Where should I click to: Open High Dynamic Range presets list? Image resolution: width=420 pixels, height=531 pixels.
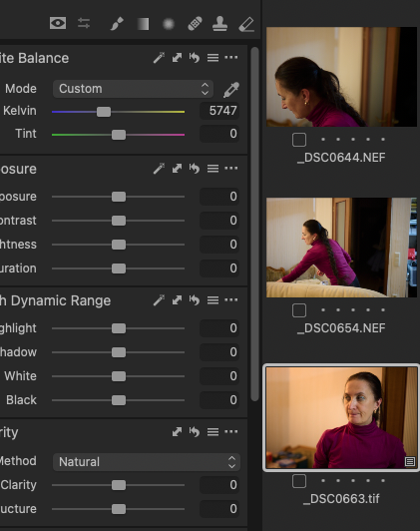point(212,300)
